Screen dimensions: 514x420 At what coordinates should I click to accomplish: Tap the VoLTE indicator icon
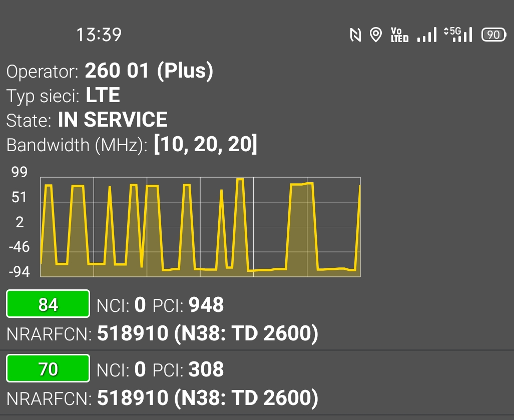pyautogui.click(x=399, y=35)
